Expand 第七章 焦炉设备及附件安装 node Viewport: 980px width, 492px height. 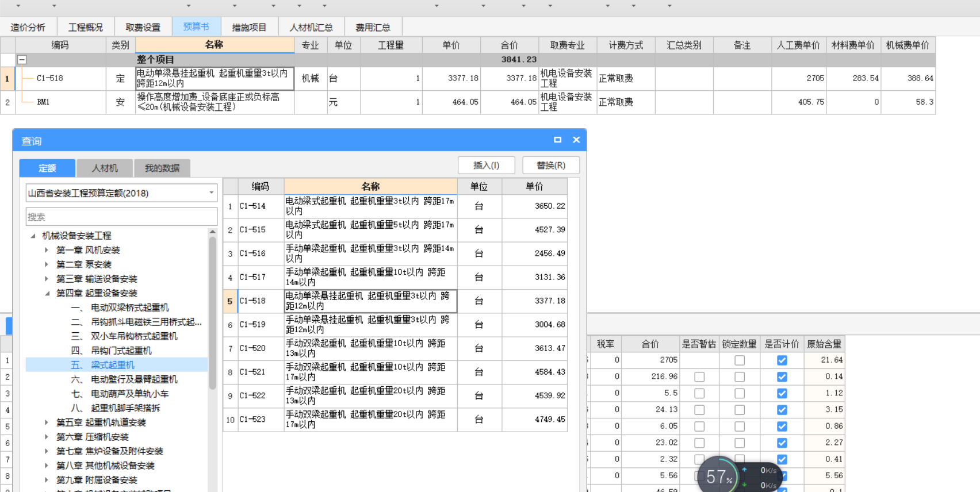(47, 451)
